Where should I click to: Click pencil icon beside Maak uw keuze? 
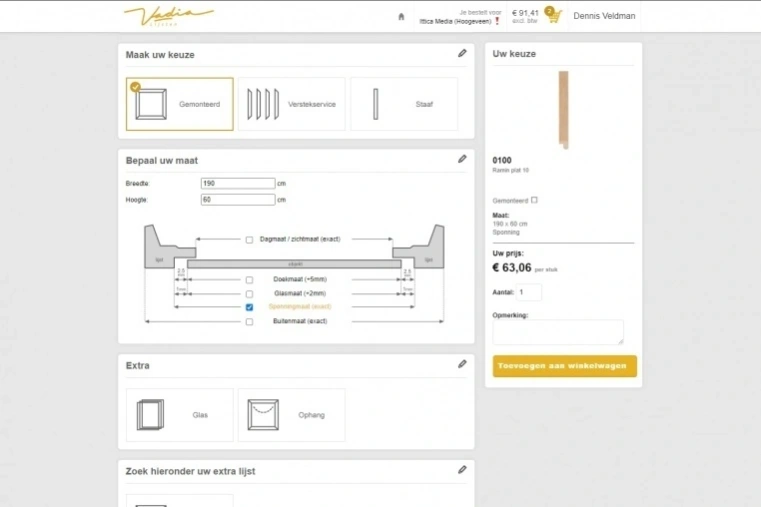coord(462,54)
